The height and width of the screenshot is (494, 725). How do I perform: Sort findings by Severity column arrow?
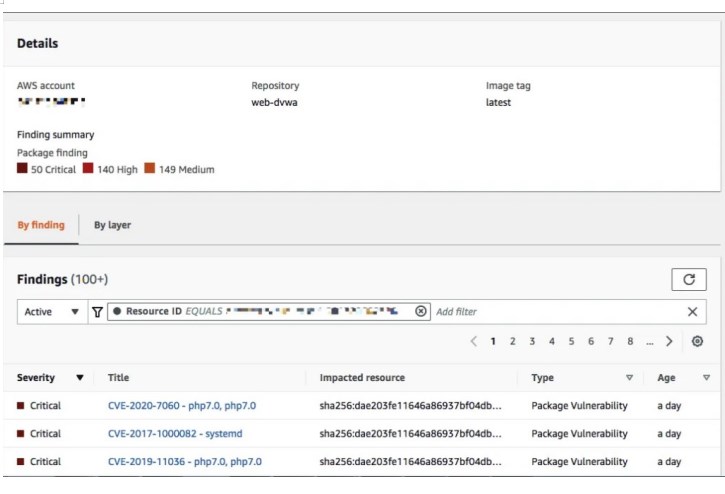click(x=80, y=378)
